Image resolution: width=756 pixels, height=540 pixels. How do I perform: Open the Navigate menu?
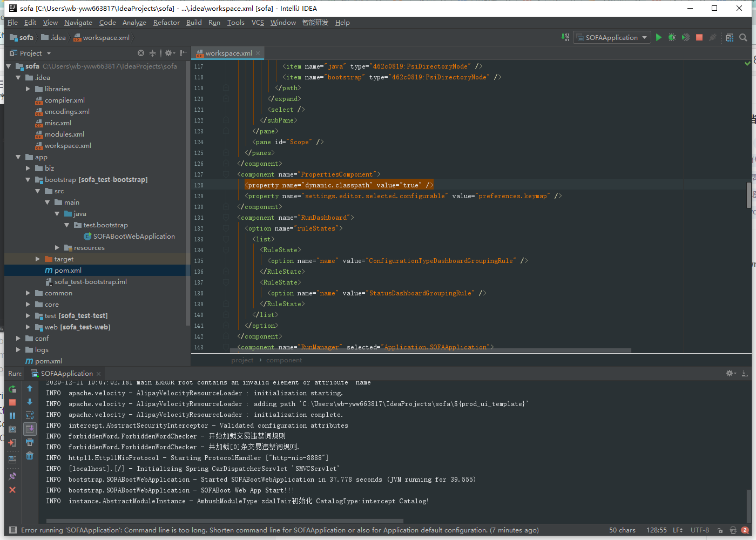point(78,22)
